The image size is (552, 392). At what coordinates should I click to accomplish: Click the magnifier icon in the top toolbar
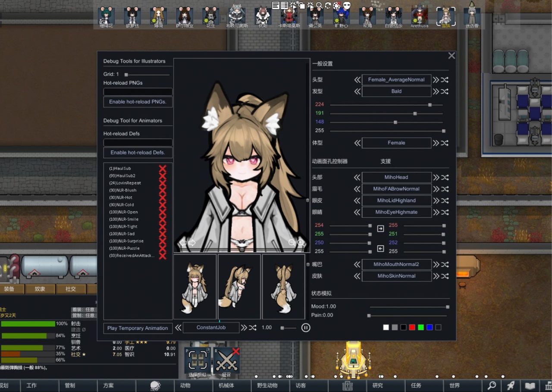point(319,6)
